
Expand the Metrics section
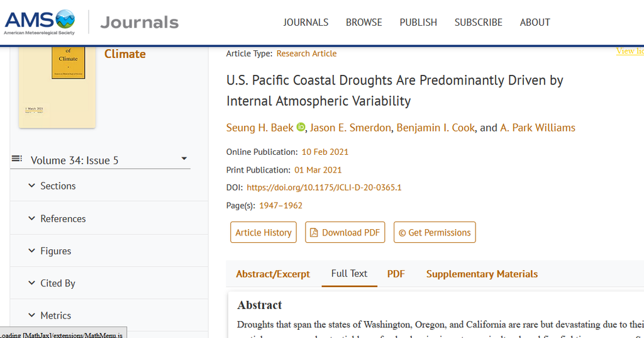click(x=55, y=315)
